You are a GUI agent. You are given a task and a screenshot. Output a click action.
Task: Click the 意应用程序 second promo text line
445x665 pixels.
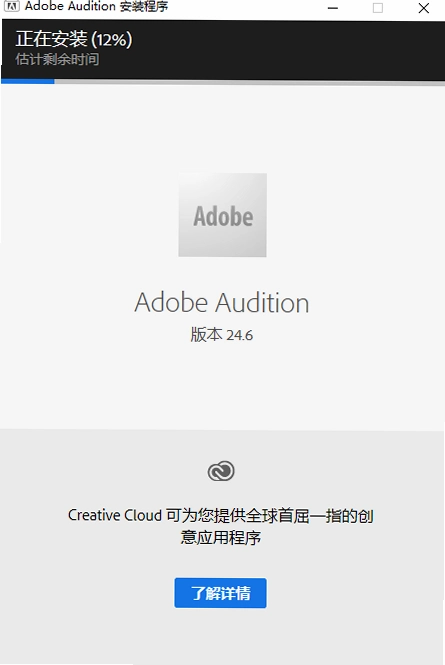pos(221,537)
